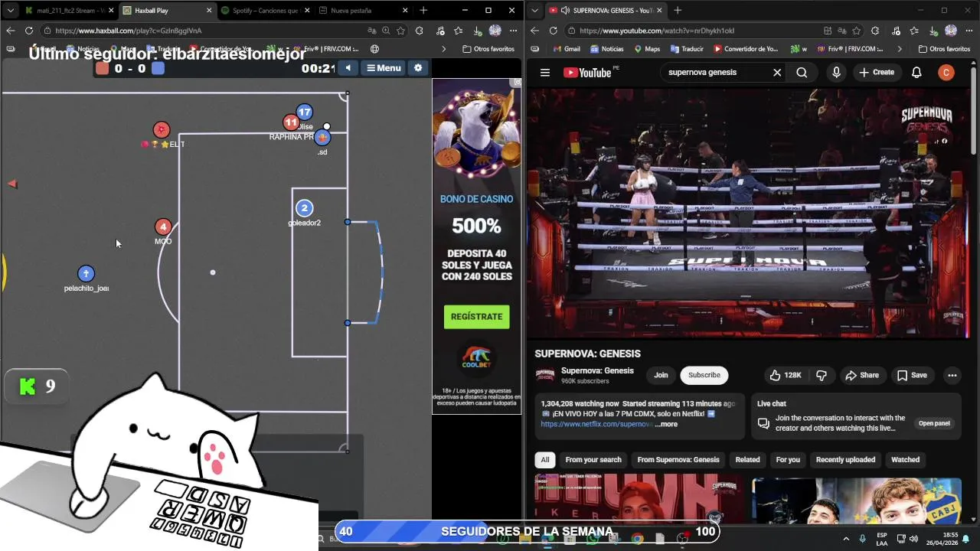Bookmark the Haxball page star

[x=400, y=31]
